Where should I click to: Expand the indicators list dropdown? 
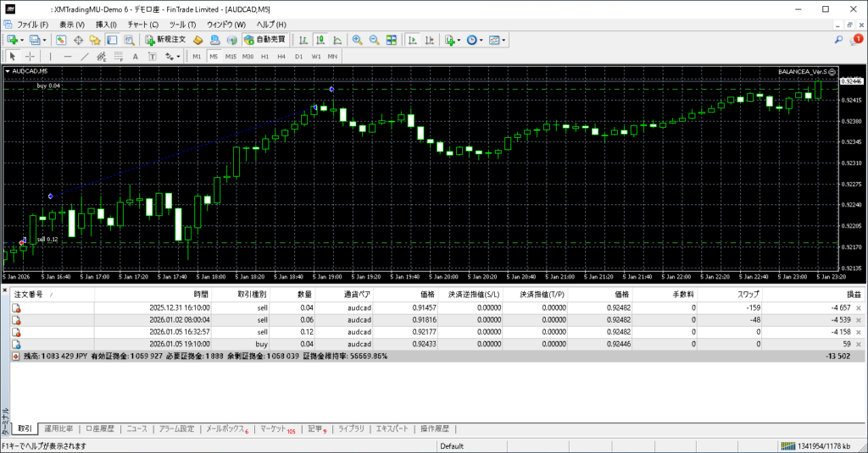[459, 40]
